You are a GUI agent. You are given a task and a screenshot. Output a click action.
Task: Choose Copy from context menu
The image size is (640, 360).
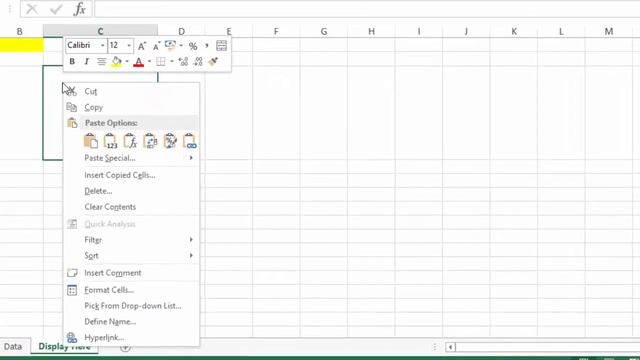pyautogui.click(x=131, y=107)
